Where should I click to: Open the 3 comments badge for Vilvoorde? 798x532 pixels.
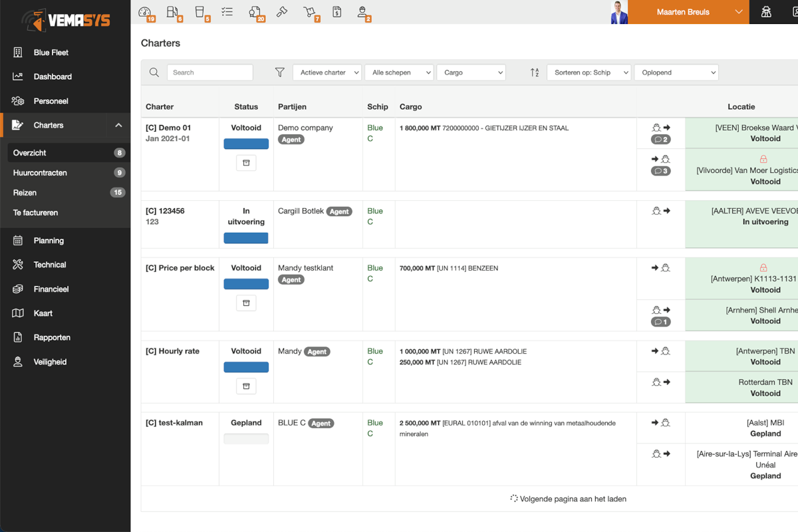coord(660,171)
